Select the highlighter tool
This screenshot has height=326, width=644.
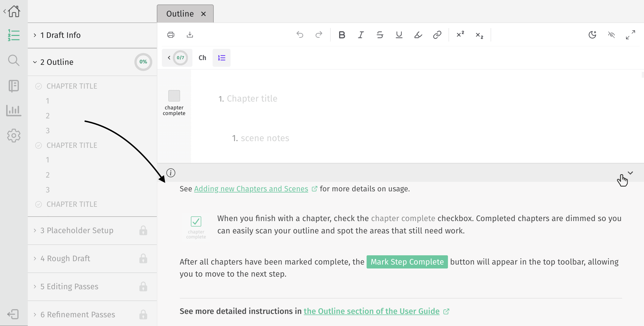click(x=418, y=35)
